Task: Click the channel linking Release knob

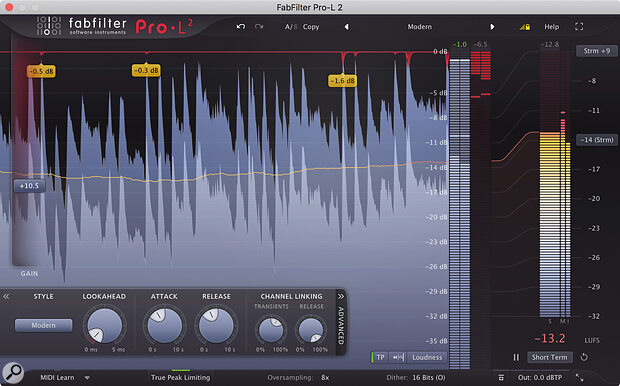Action: (x=311, y=329)
